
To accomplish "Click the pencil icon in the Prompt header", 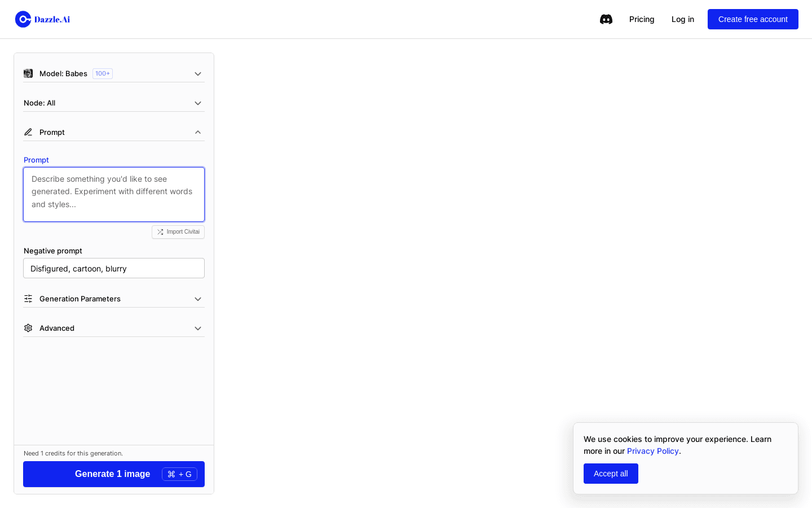I will click(28, 132).
